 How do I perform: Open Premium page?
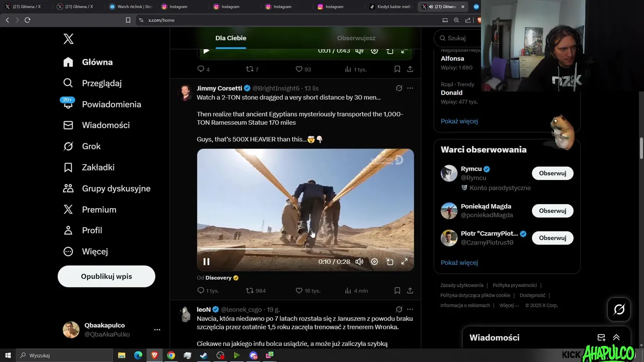tap(90, 210)
